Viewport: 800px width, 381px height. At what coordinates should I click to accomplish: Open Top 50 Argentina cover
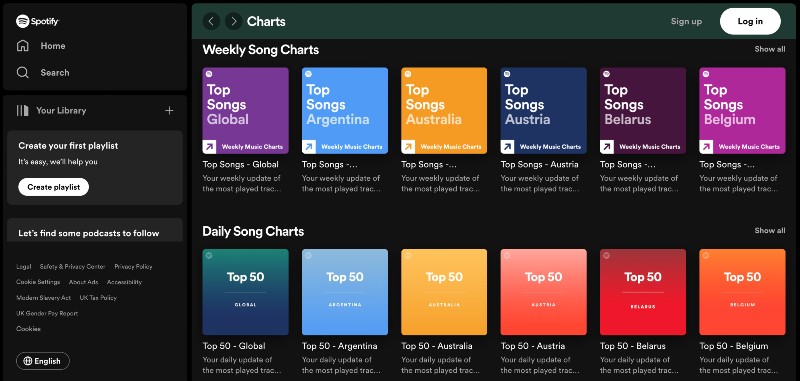coord(345,292)
